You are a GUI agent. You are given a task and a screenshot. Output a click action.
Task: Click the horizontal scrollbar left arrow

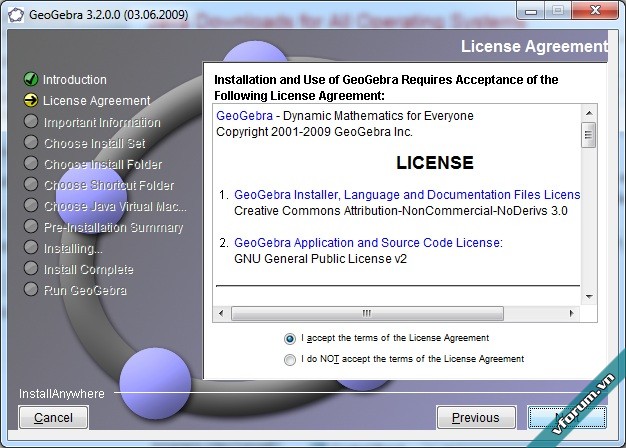click(222, 313)
